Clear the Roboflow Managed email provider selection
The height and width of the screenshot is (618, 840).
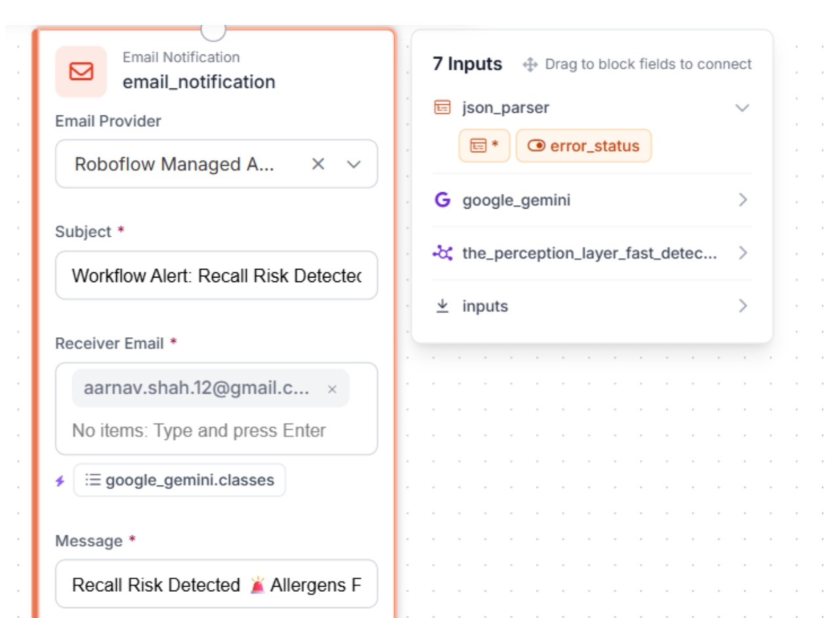[318, 164]
